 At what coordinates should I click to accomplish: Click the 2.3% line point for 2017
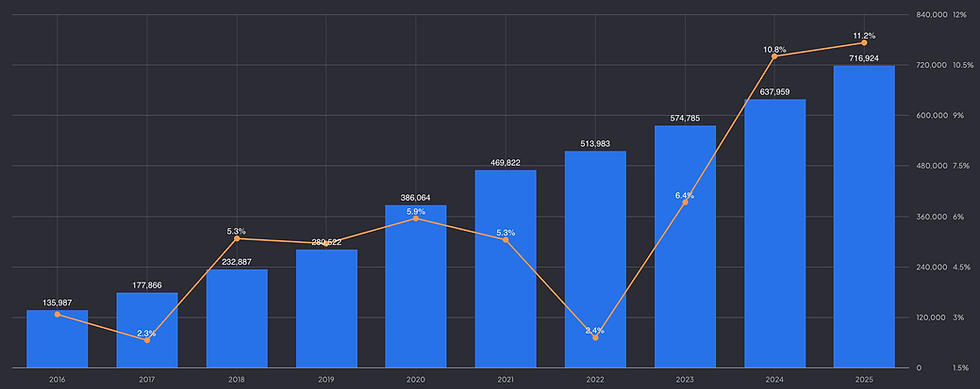[147, 340]
